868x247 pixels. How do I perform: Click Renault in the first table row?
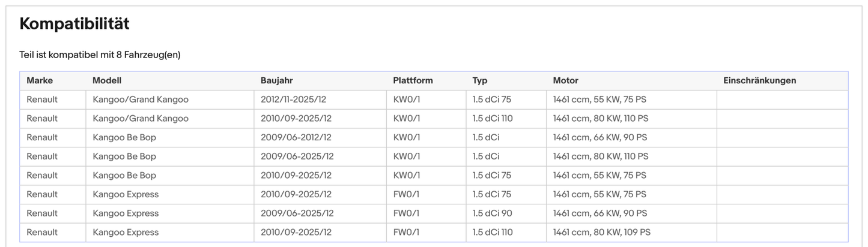click(42, 100)
